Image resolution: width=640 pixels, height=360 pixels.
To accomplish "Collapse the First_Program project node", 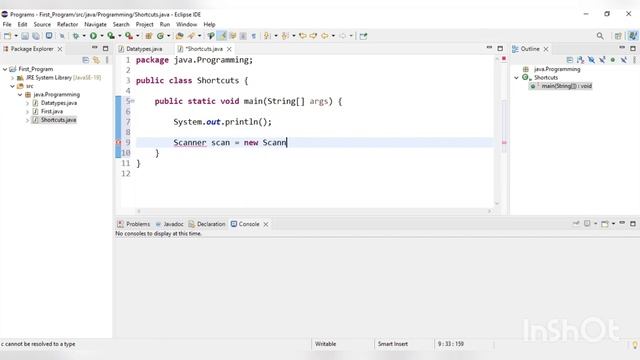I will (5, 69).
